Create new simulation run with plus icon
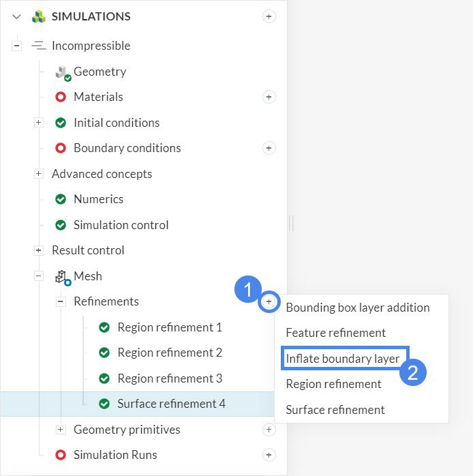The height and width of the screenshot is (476, 473). click(269, 455)
